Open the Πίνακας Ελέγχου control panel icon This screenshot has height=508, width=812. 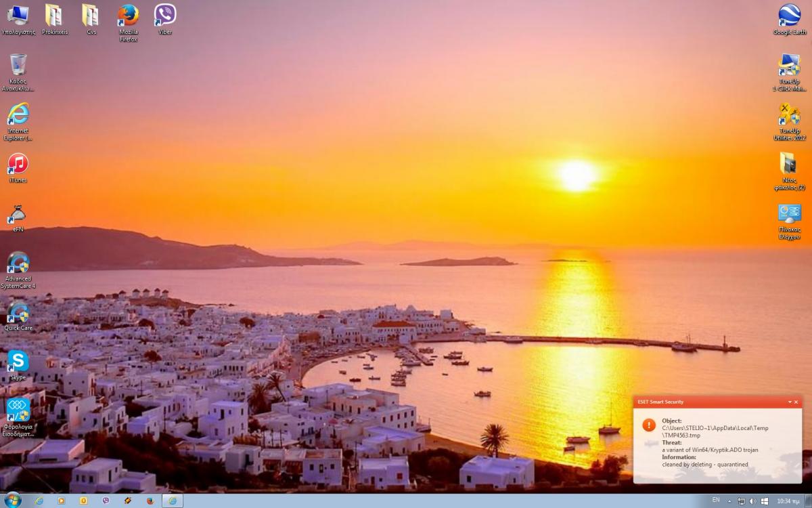(790, 221)
